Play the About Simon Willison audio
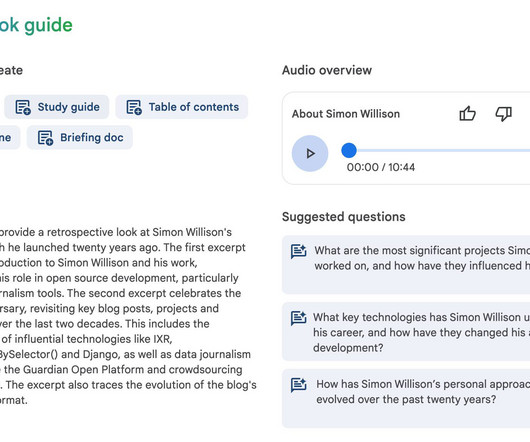 coord(310,153)
